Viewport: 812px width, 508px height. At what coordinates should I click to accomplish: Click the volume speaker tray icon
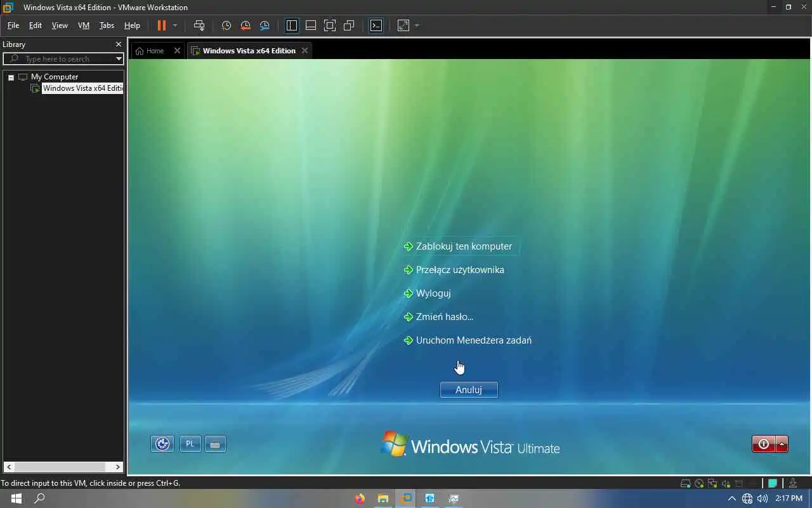(763, 498)
